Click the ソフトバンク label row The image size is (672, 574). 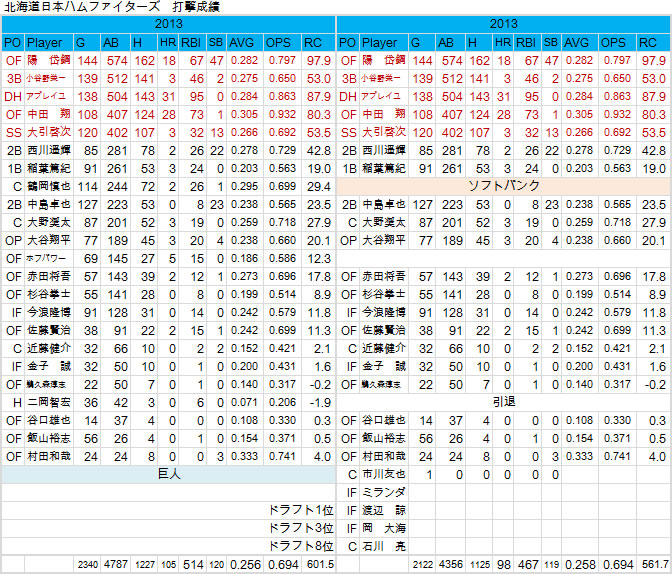[503, 186]
